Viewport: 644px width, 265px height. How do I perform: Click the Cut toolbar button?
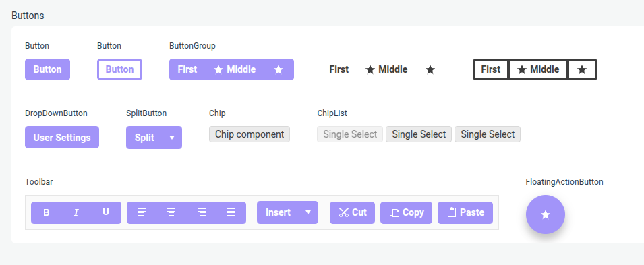click(x=353, y=212)
